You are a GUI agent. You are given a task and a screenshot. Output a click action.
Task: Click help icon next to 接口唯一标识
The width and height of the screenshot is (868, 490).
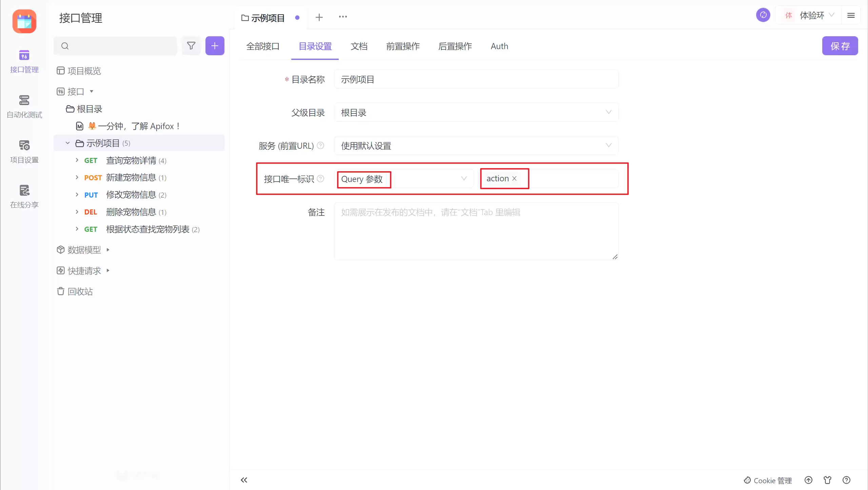coord(320,179)
